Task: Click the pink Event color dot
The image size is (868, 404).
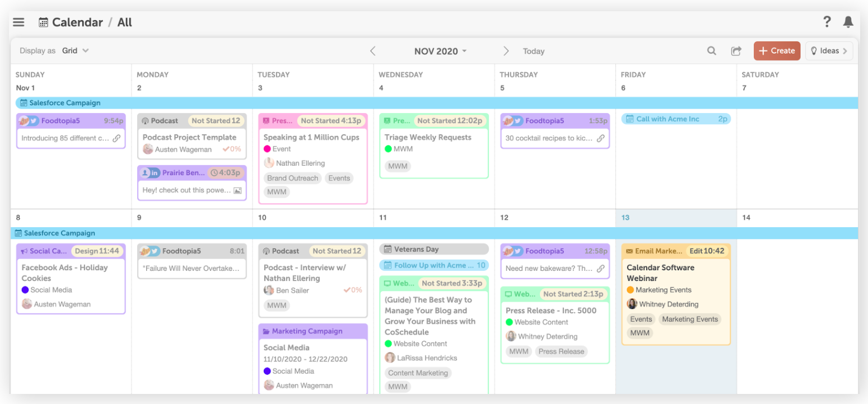Action: (267, 149)
